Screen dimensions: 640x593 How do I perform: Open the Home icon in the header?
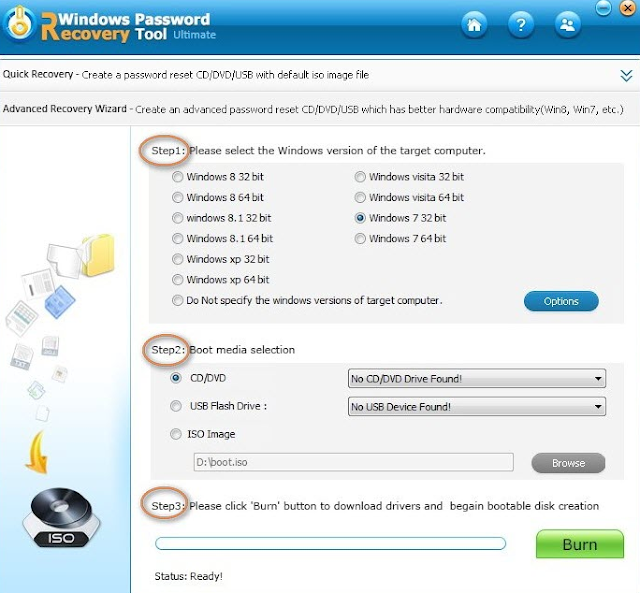pyautogui.click(x=474, y=25)
